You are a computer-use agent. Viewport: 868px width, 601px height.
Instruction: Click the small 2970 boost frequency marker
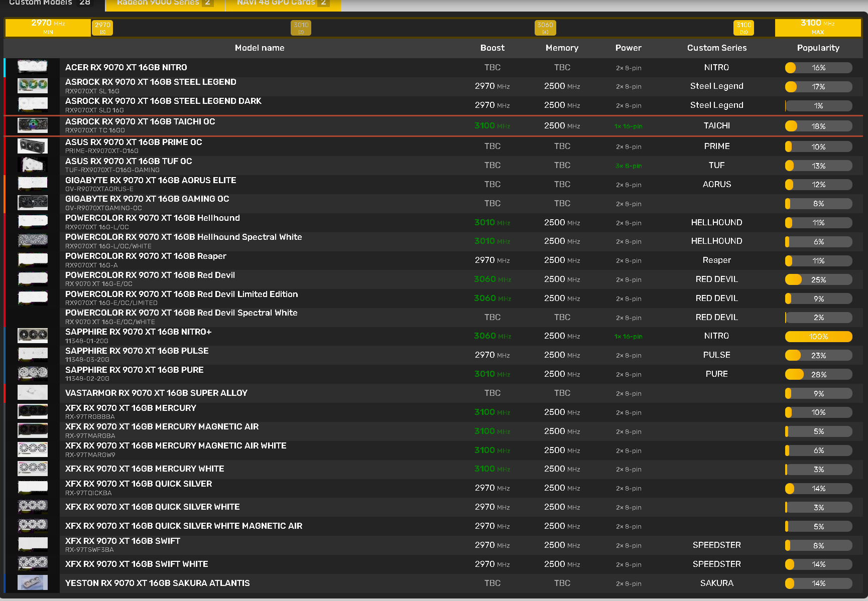(102, 28)
